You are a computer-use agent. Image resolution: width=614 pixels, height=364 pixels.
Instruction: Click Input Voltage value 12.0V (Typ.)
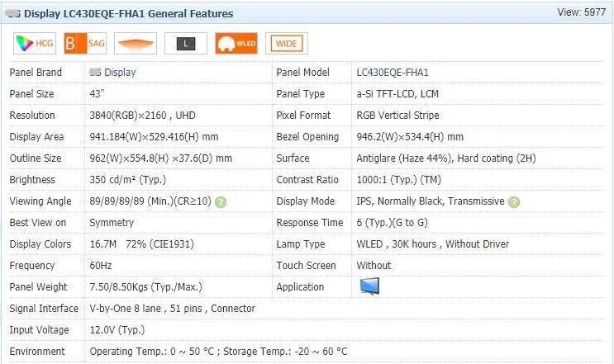pyautogui.click(x=117, y=330)
